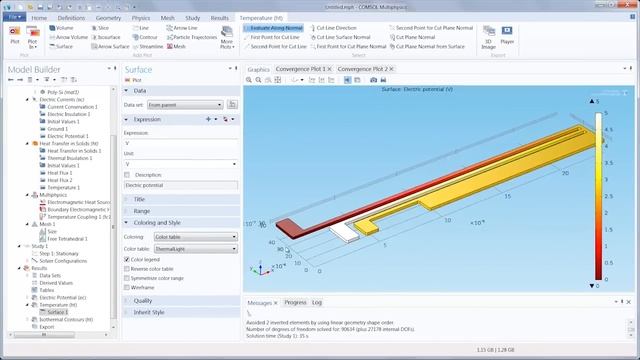Add a Slice plot
The width and height of the screenshot is (640, 360).
coord(100,28)
